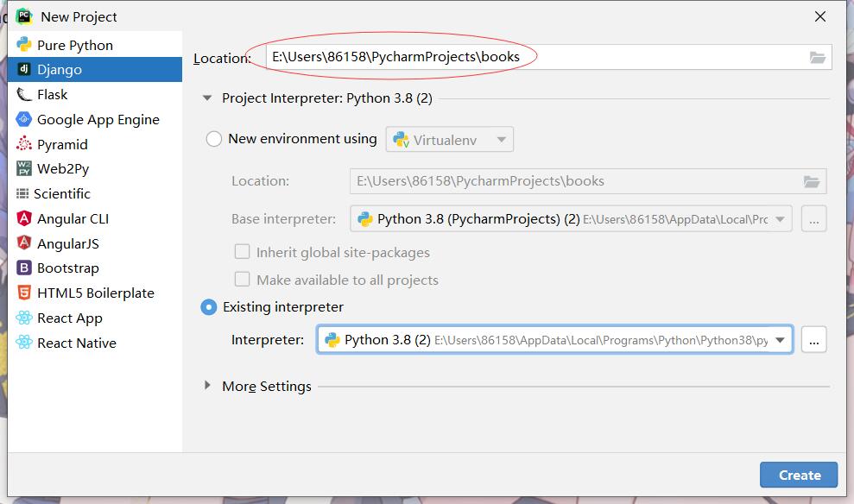Viewport: 854px width, 504px height.
Task: Select Angular CLI project type
Action: coord(95,219)
